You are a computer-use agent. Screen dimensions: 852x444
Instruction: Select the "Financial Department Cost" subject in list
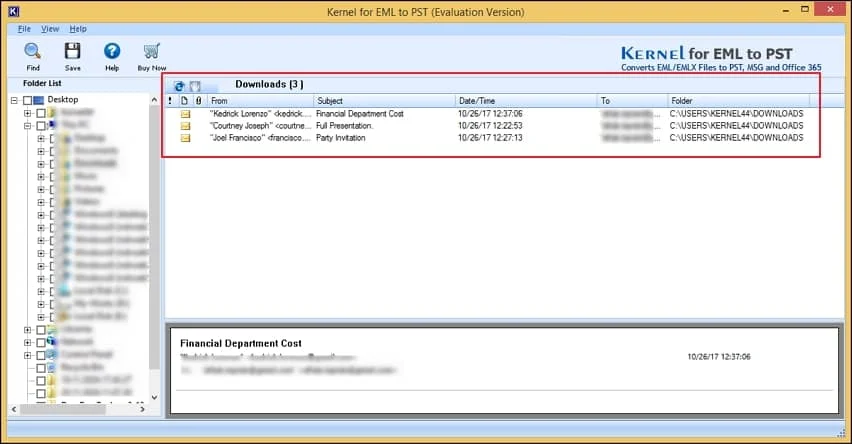360,114
